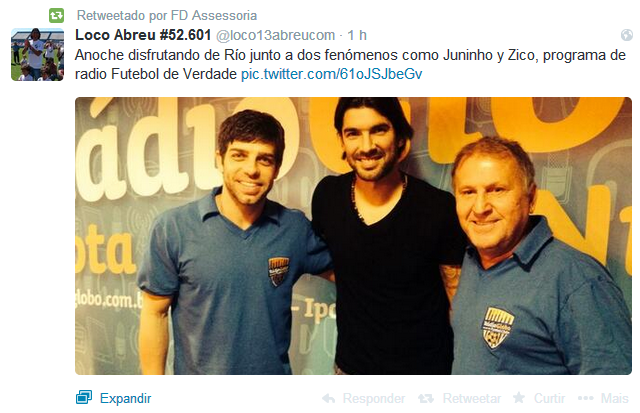The width and height of the screenshot is (640, 413).
Task: Click the tweet text about Juninho y Zico
Action: tap(350, 64)
